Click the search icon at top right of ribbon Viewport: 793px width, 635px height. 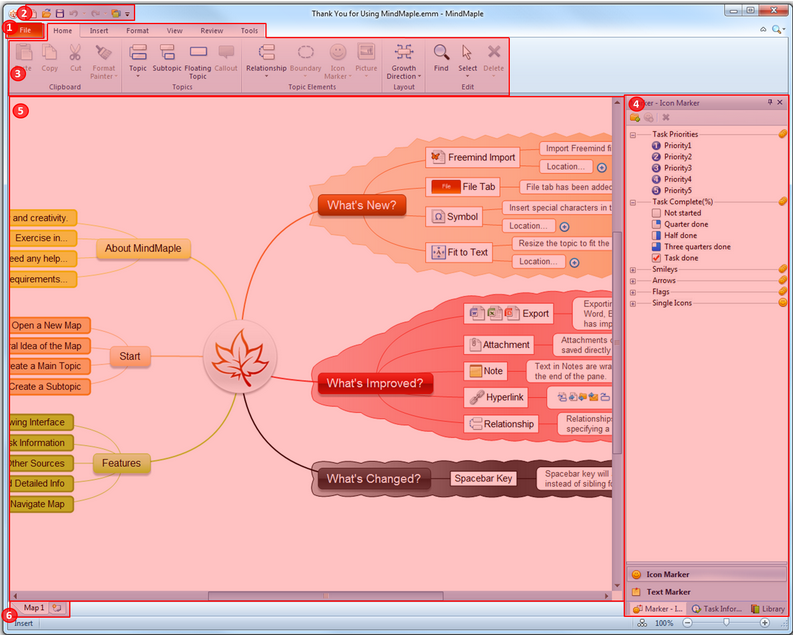[x=776, y=30]
